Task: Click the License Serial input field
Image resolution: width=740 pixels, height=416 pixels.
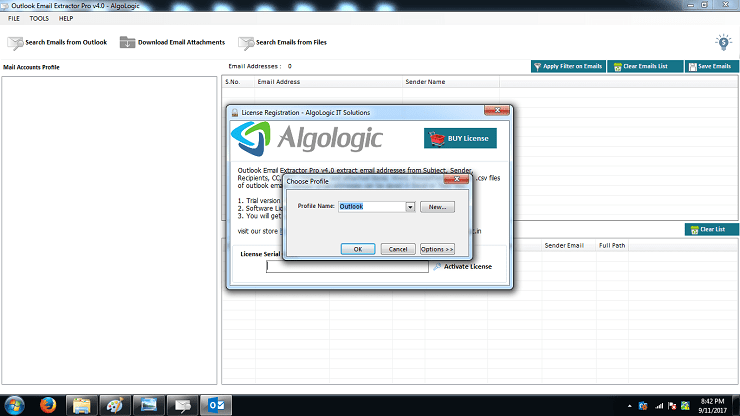Action: tap(347, 267)
